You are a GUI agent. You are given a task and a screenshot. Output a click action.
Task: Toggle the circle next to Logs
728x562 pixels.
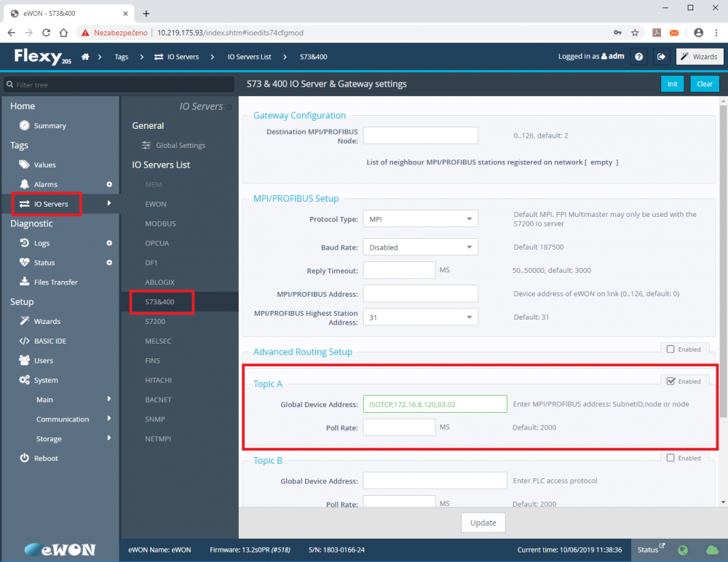109,243
